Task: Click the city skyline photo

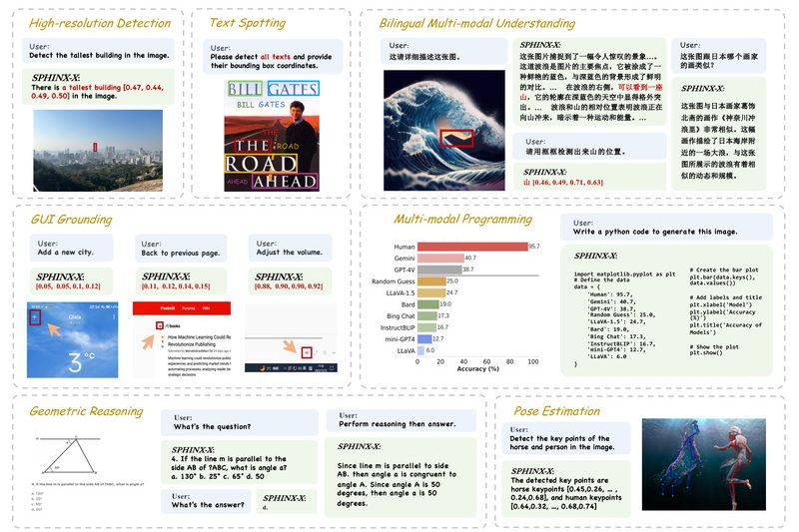Action: click(x=98, y=149)
